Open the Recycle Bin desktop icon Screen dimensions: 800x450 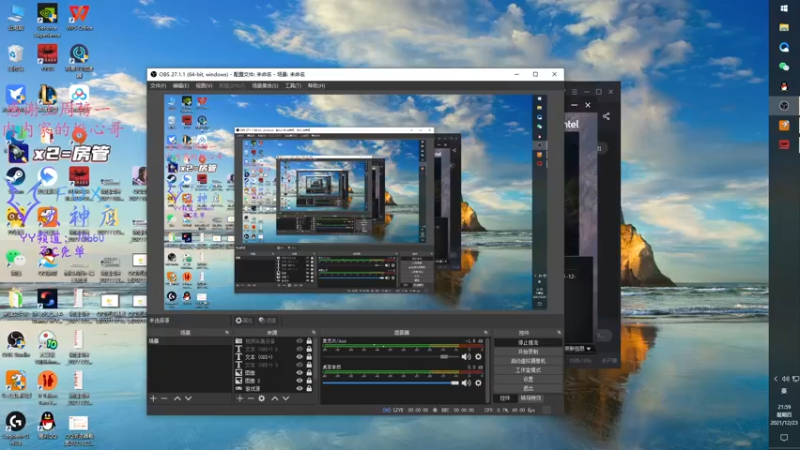[16, 58]
